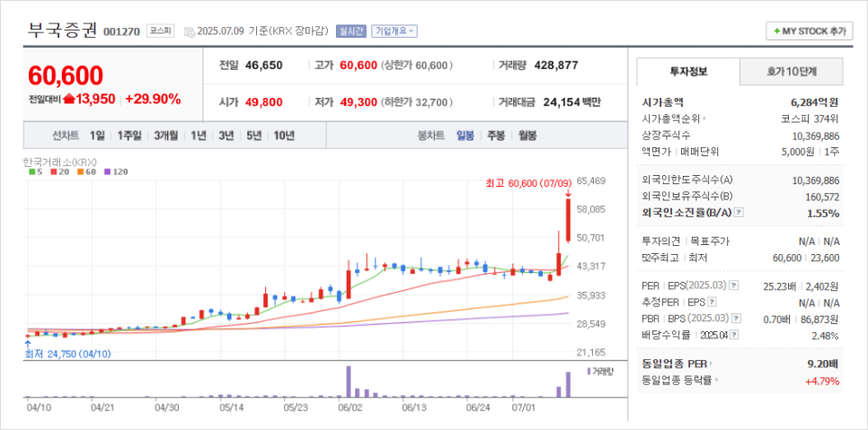Open the 기업개요 dropdown
Screen dimensions: 868x430
click(394, 31)
